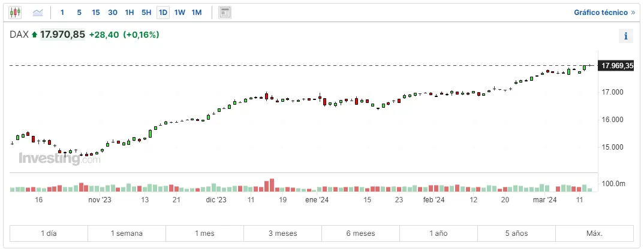Click the Investing.com watermark logo
Screen dimensions: 644x252
coord(59,159)
